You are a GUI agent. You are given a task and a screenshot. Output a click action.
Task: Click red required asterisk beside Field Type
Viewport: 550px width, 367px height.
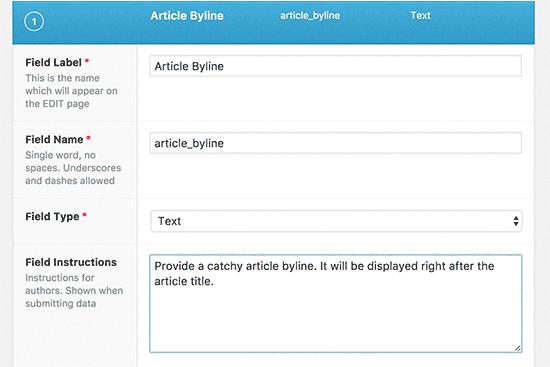(85, 215)
